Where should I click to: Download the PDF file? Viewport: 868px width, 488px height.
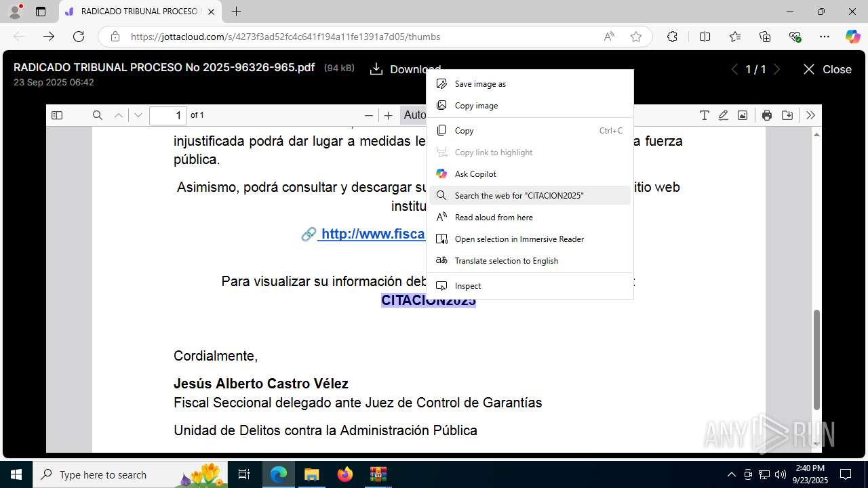tap(405, 69)
